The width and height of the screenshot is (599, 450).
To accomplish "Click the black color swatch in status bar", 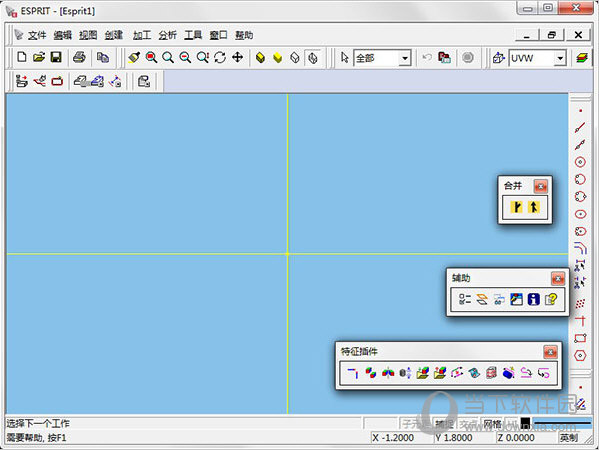I will pos(526,423).
